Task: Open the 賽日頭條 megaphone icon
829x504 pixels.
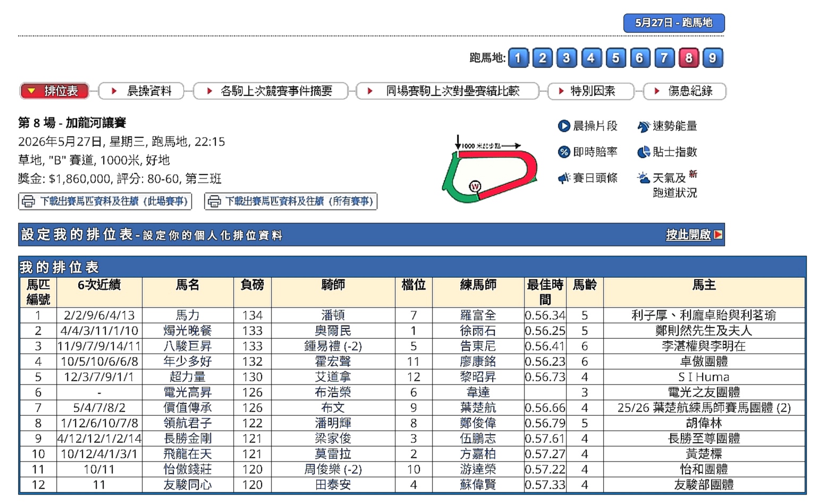Action: point(563,178)
